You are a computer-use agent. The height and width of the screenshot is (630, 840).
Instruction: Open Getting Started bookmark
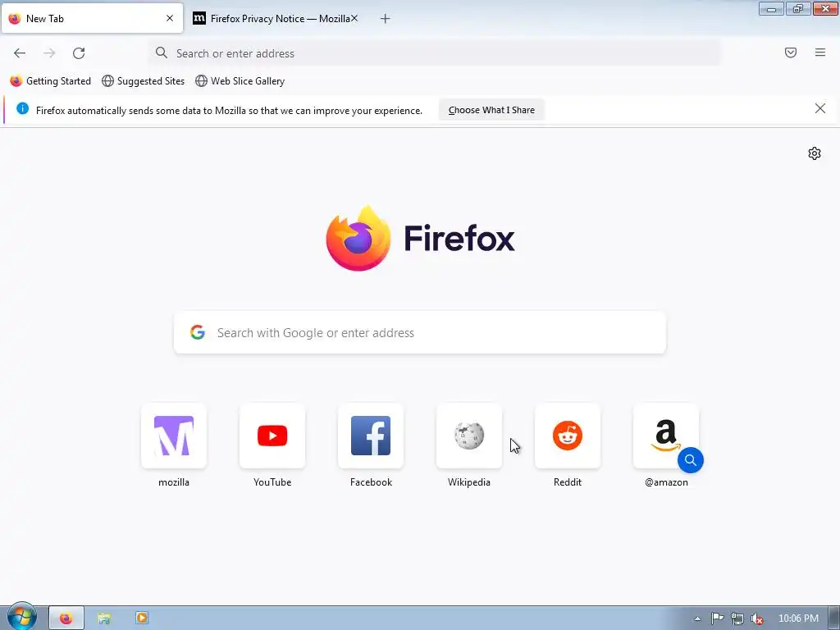coord(51,81)
